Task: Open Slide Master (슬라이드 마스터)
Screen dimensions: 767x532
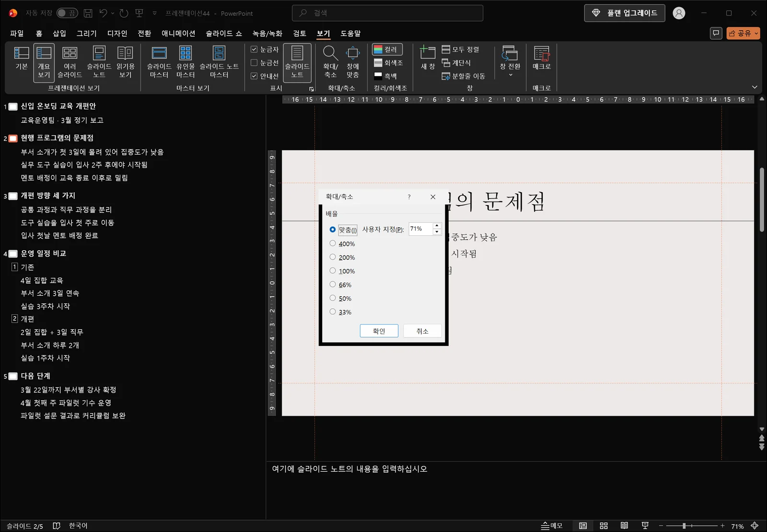Action: coord(159,62)
